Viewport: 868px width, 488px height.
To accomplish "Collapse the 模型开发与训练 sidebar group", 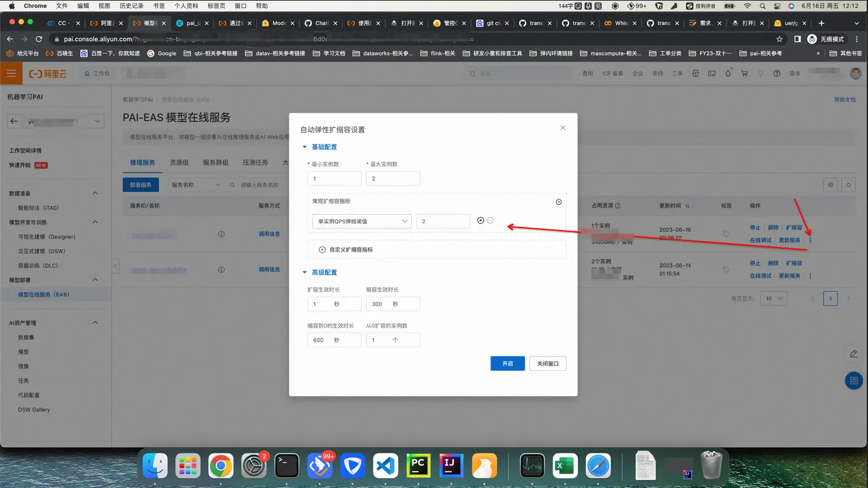I will [95, 222].
